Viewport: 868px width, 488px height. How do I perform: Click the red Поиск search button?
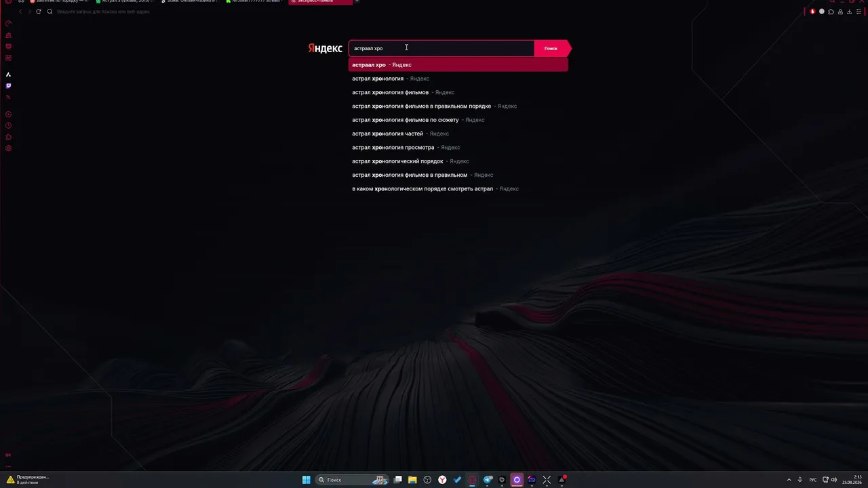[x=551, y=48]
